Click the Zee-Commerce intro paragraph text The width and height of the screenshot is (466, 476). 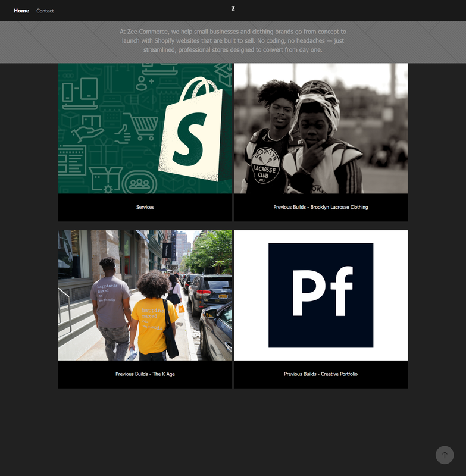(233, 40)
